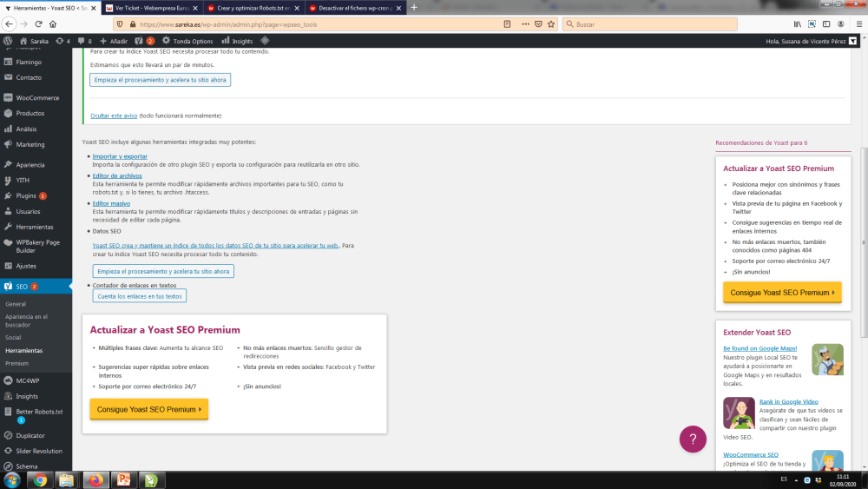Open Rank in Google Video link
The image size is (868, 489).
coord(788,402)
